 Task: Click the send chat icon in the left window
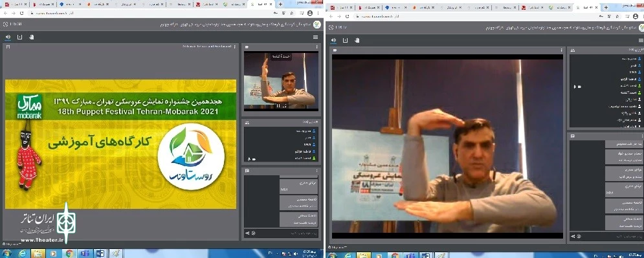pos(247,233)
